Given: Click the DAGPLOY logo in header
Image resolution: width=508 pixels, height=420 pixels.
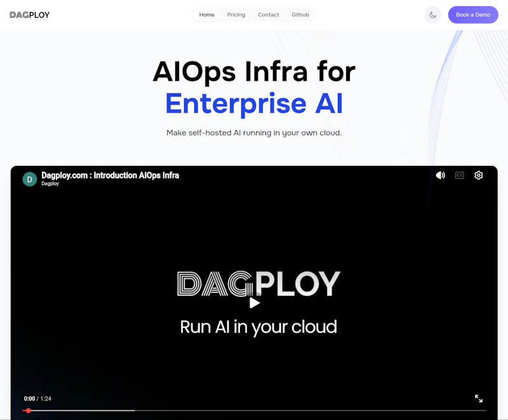Looking at the screenshot, I should (x=29, y=15).
